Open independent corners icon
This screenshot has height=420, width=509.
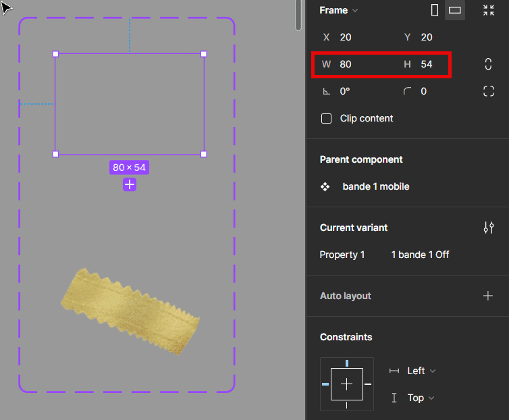click(x=489, y=91)
